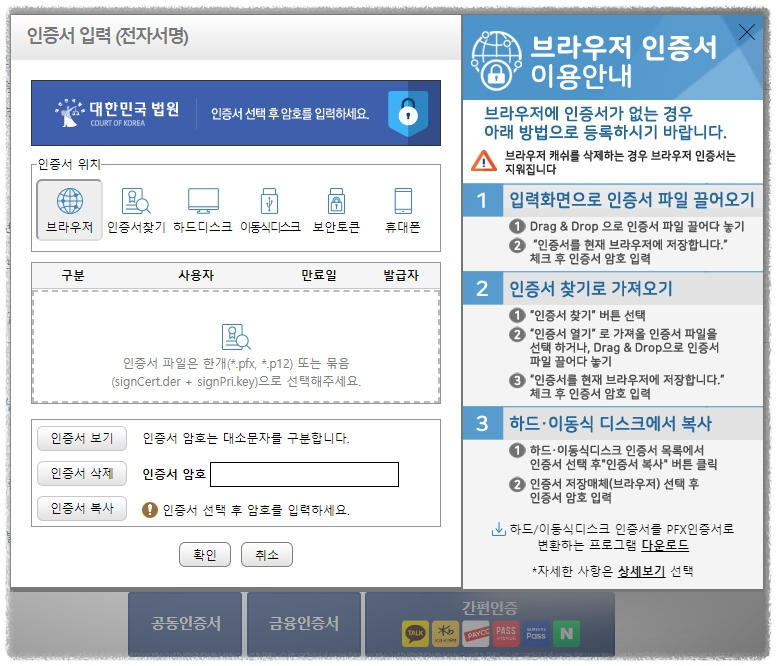Click the orange exclamation notice icon
This screenshot has width=777, height=666.
click(150, 510)
